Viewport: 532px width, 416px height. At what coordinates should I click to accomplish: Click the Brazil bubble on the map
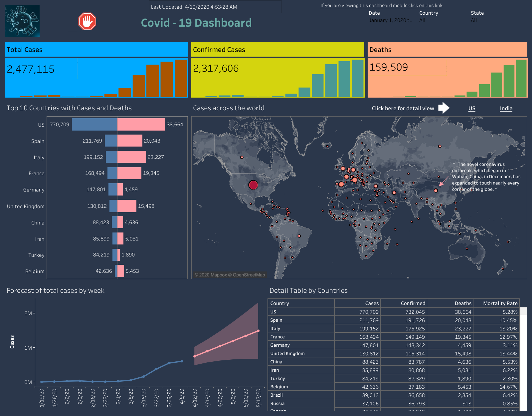point(299,236)
